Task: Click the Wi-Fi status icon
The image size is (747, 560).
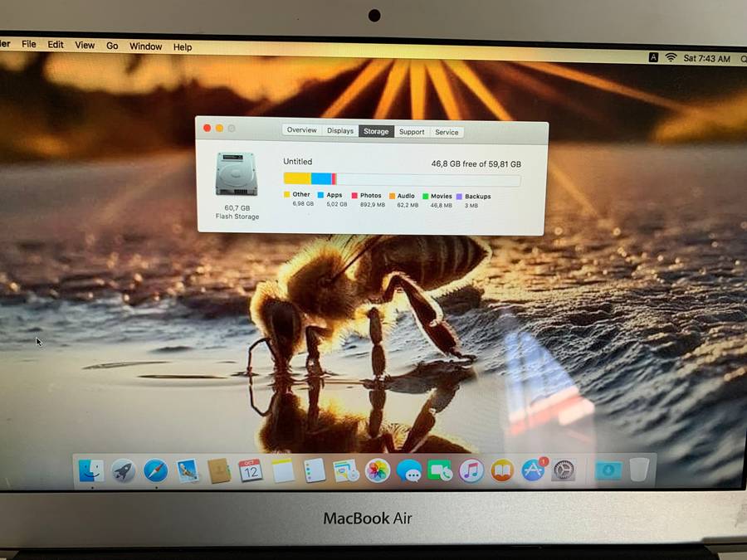Action: (671, 58)
